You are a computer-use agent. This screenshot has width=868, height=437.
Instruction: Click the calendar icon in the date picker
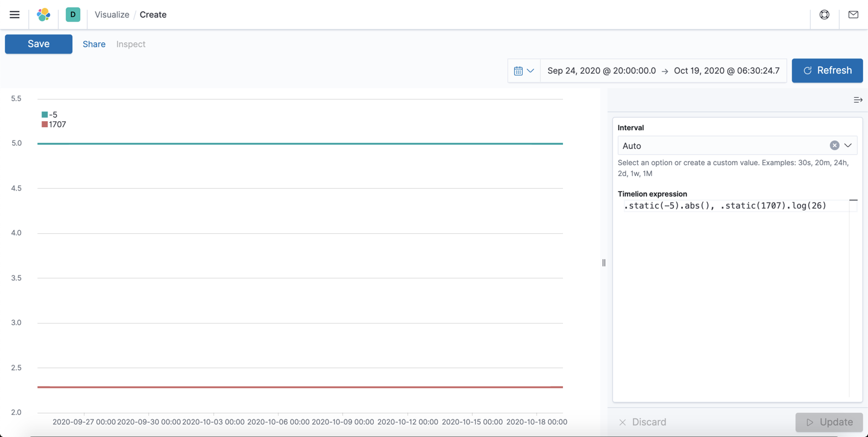tap(519, 71)
